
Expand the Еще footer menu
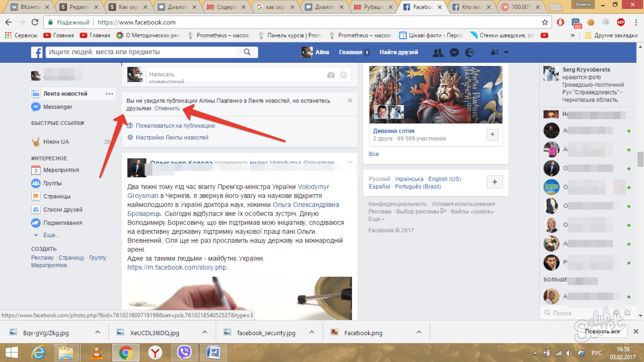click(x=376, y=219)
